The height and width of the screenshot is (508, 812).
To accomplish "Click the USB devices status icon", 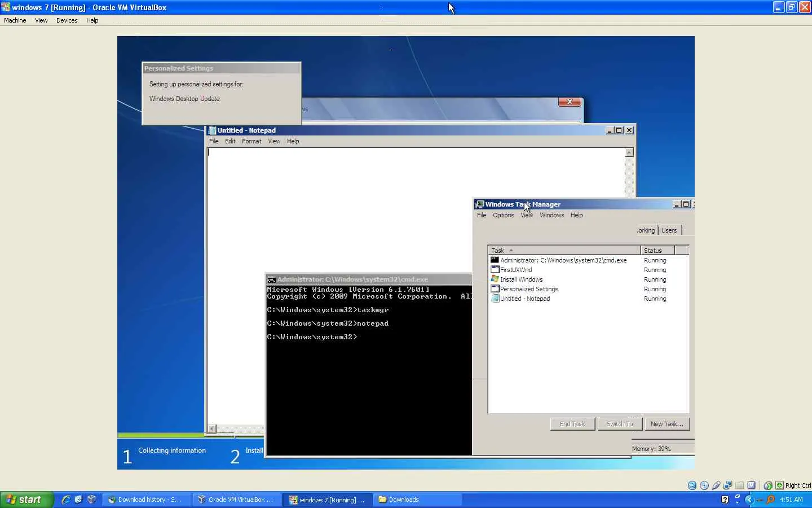I will (x=716, y=485).
